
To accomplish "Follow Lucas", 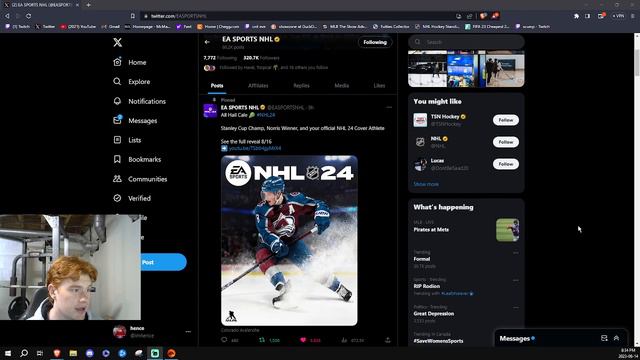I will pyautogui.click(x=506, y=164).
